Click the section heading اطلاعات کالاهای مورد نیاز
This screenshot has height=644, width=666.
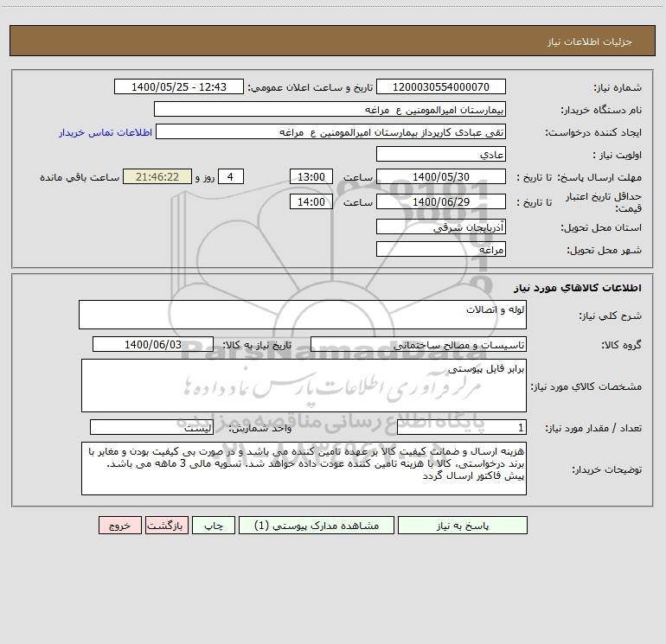coord(577,288)
